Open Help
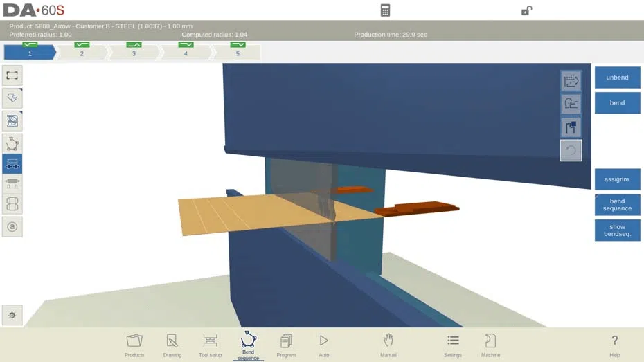Viewport: 644px width, 362px height. [x=614, y=345]
